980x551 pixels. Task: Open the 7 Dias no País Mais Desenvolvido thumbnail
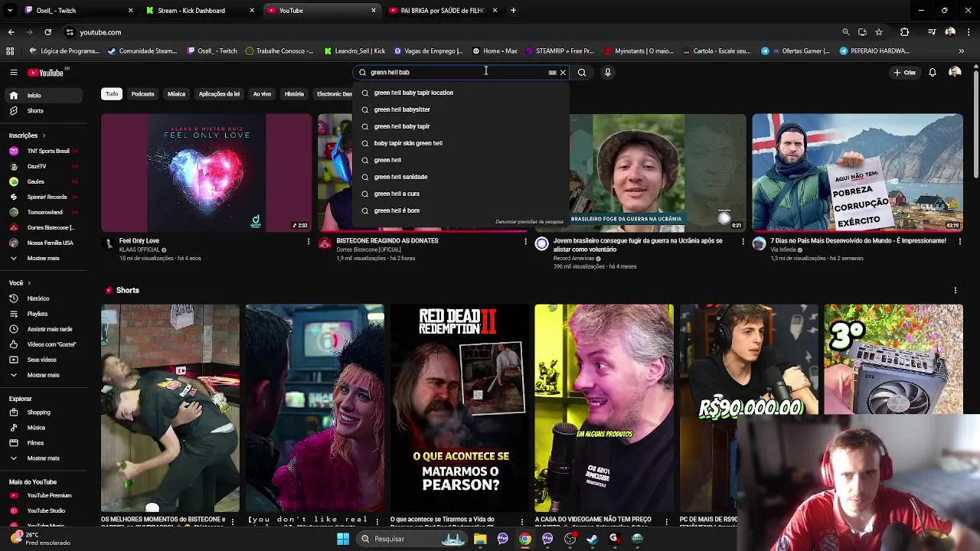857,172
